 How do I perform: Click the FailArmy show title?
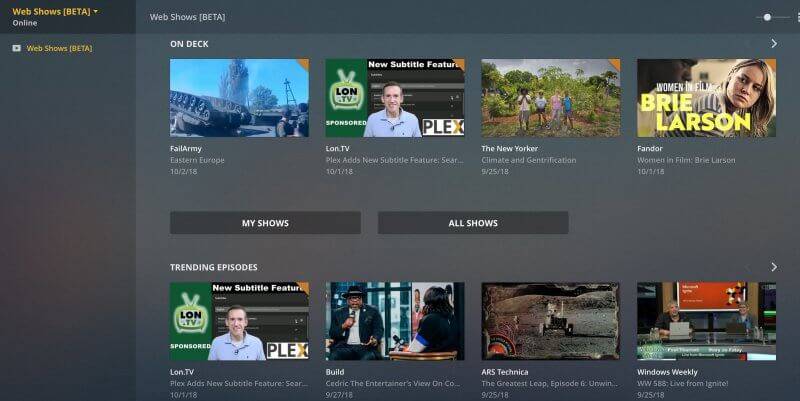tap(186, 148)
